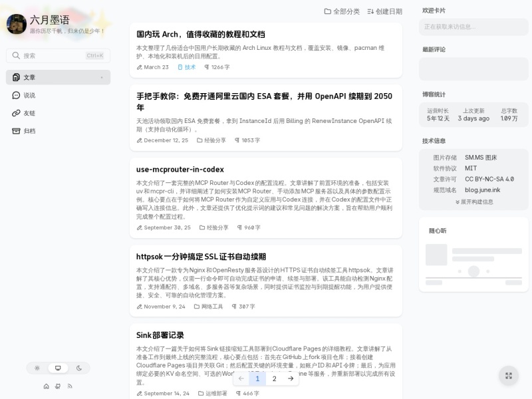Open 友链 in the sidebar
Viewport: 532px width, 399px height.
pyautogui.click(x=58, y=113)
